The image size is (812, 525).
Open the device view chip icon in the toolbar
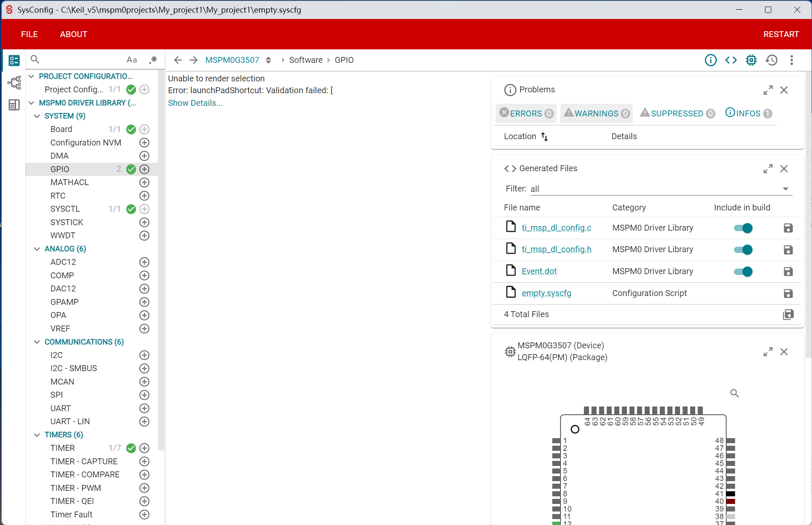pyautogui.click(x=751, y=60)
